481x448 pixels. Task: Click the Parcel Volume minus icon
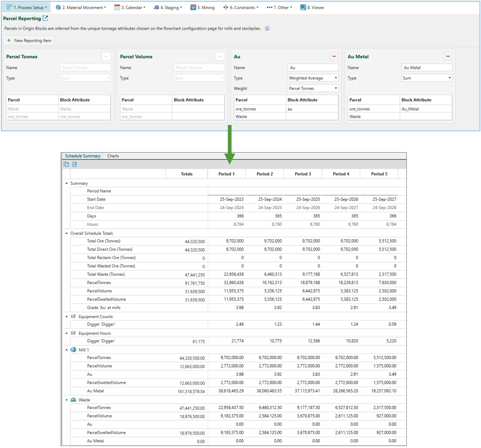(x=220, y=56)
